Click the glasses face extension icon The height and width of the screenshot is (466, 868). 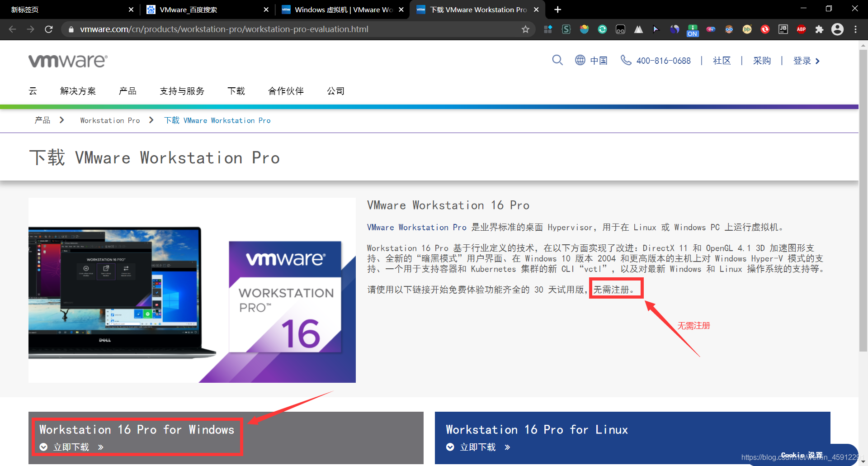(729, 29)
